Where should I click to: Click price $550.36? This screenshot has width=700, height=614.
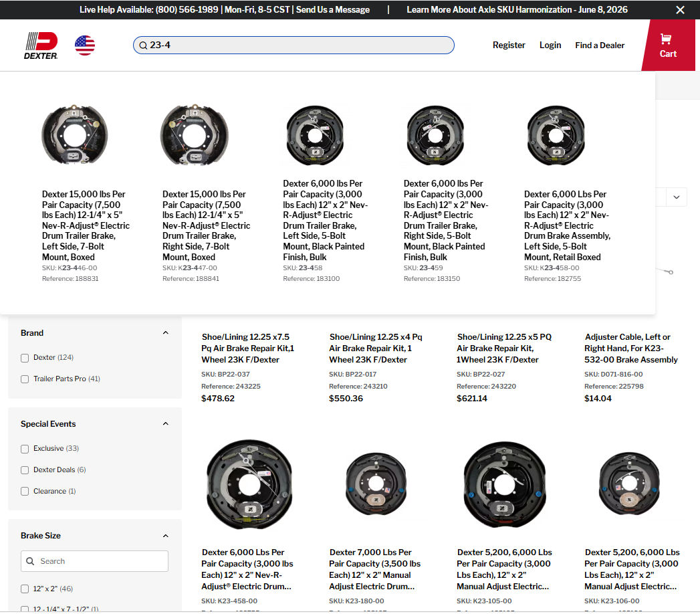coord(346,399)
